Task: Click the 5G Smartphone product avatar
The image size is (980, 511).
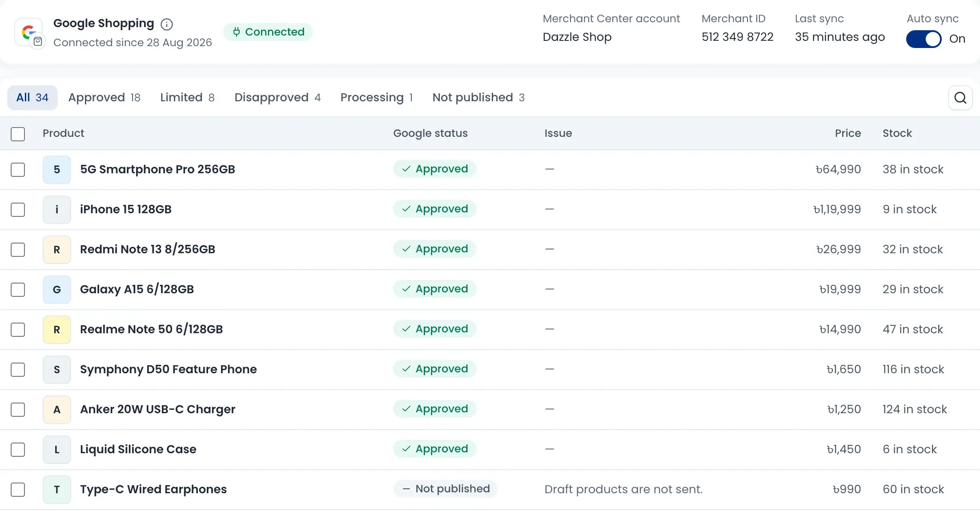Action: (57, 170)
